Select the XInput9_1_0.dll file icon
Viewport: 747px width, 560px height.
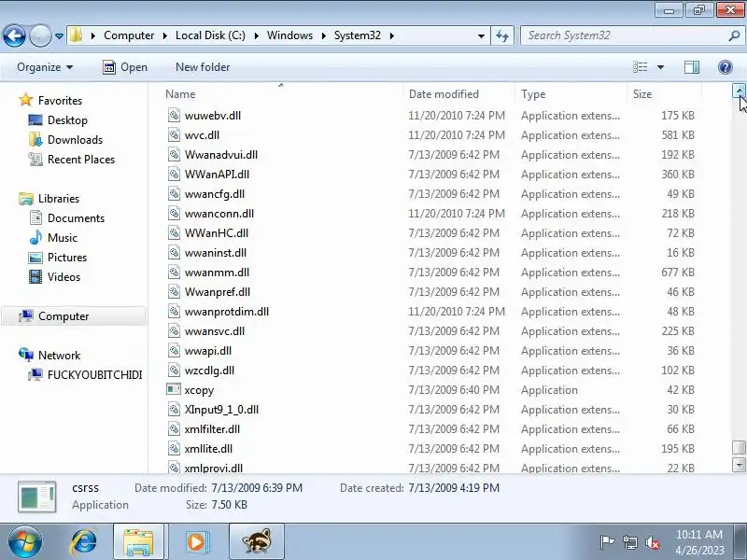coord(174,409)
